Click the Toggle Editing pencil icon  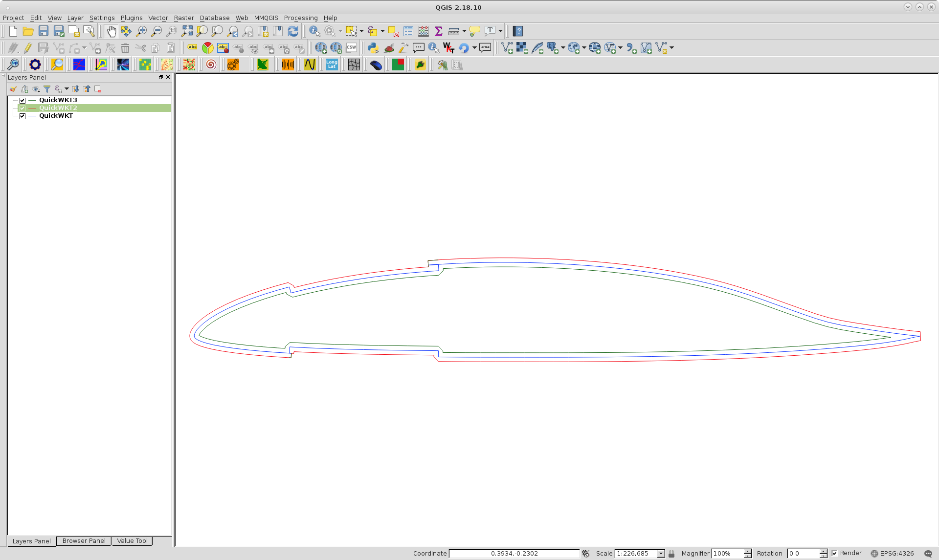(x=28, y=48)
